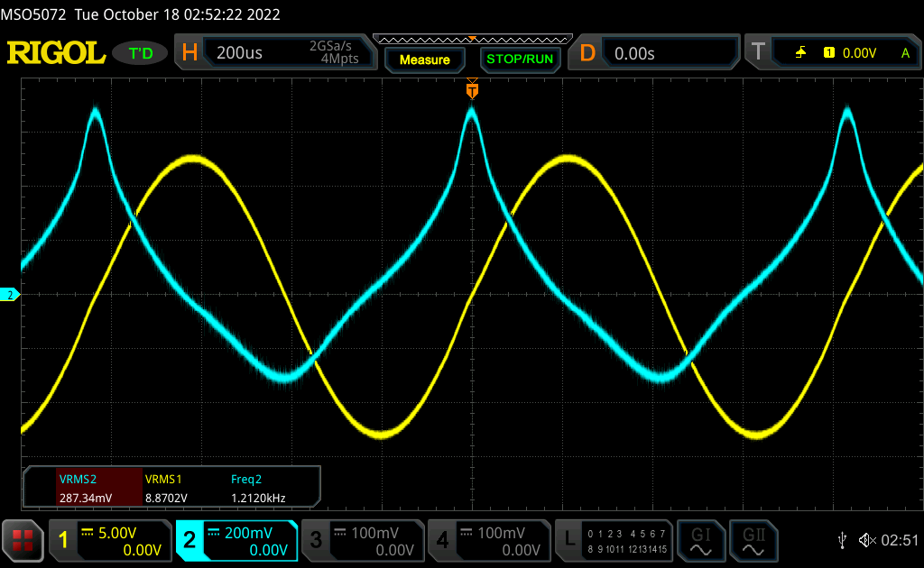Screen dimensions: 924x568
Task: Toggle channel 1 with 5.00V scale
Action: 110,541
